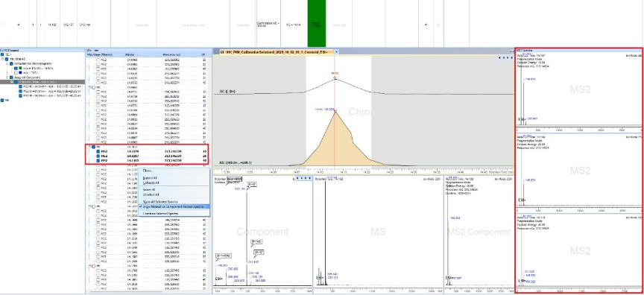Click the last navigation arrow in the chromatogram pane
This screenshot has width=644, height=295.
[512, 58]
